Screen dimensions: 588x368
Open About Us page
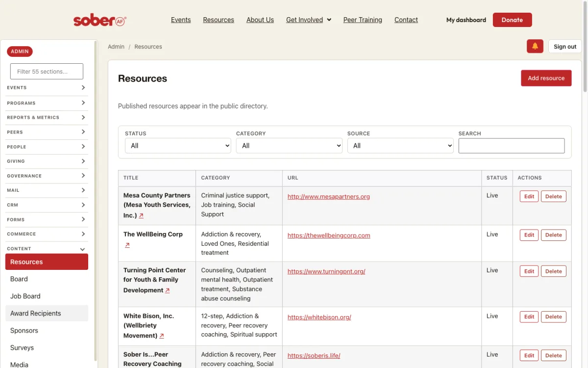[x=260, y=20]
